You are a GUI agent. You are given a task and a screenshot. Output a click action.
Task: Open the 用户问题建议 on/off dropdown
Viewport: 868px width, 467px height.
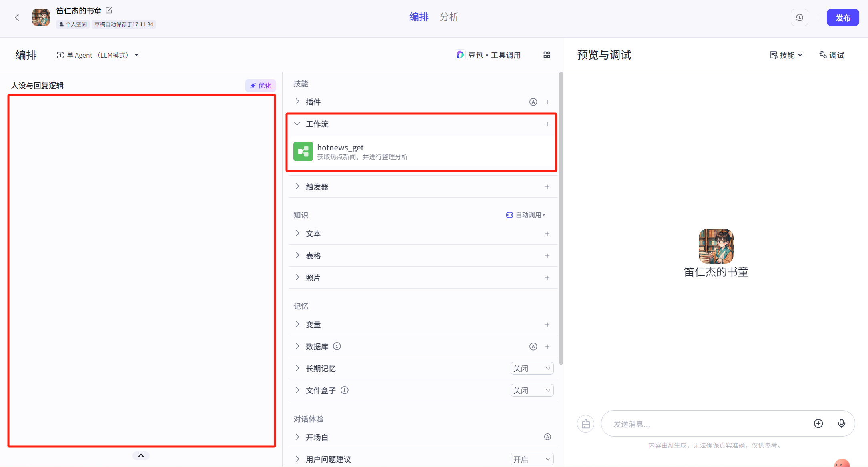(532, 459)
